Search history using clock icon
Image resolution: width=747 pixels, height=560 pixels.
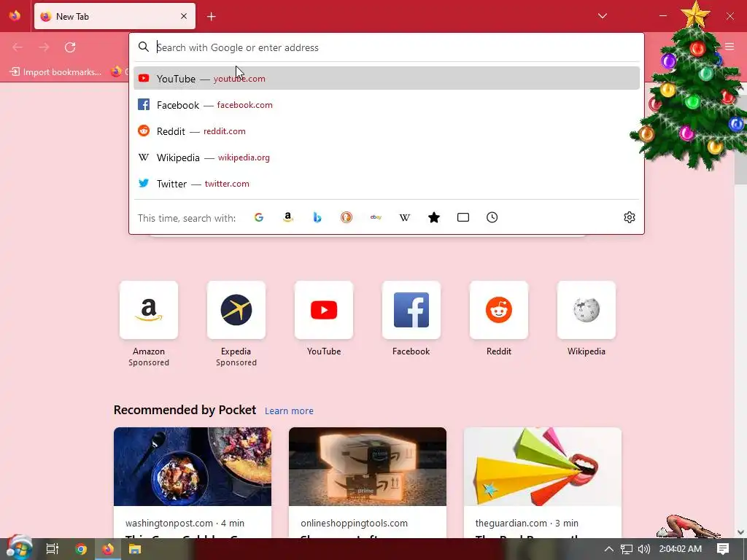pos(492,217)
